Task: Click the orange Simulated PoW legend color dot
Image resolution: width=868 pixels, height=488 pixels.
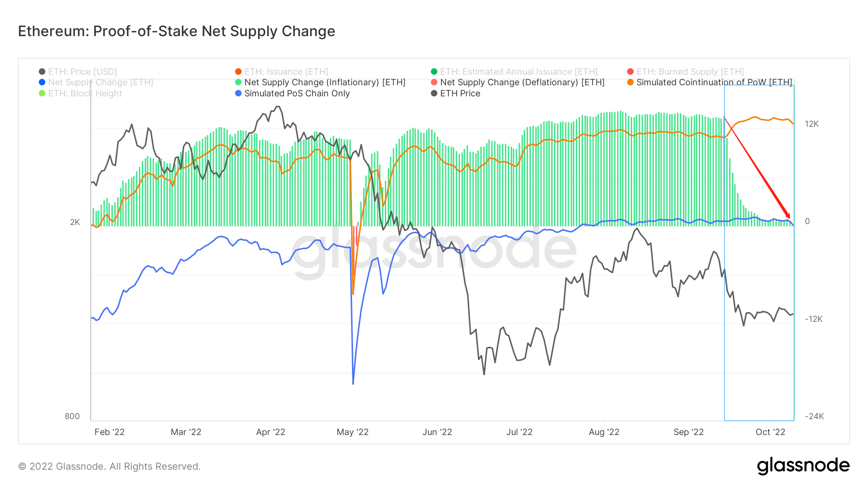Action: (x=630, y=82)
